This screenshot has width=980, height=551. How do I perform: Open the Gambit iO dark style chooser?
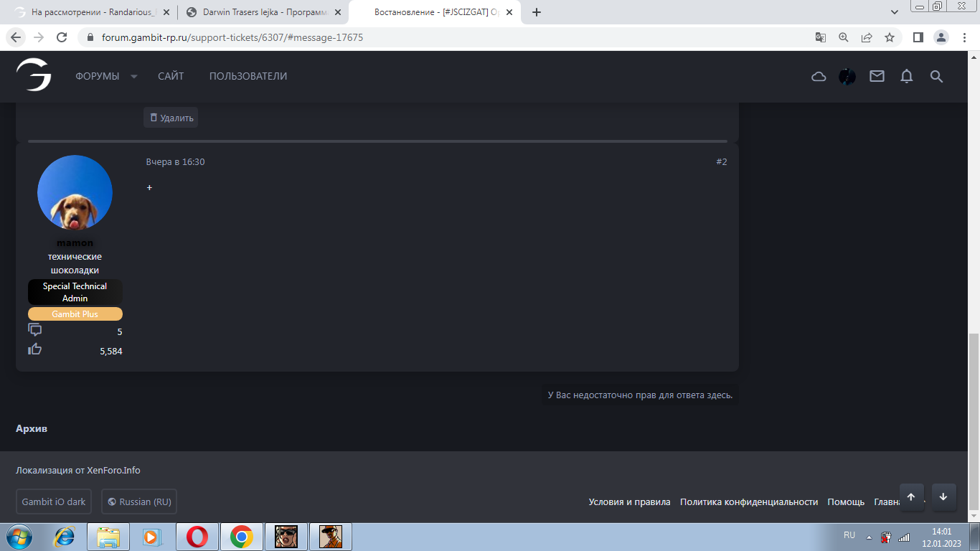pyautogui.click(x=54, y=501)
